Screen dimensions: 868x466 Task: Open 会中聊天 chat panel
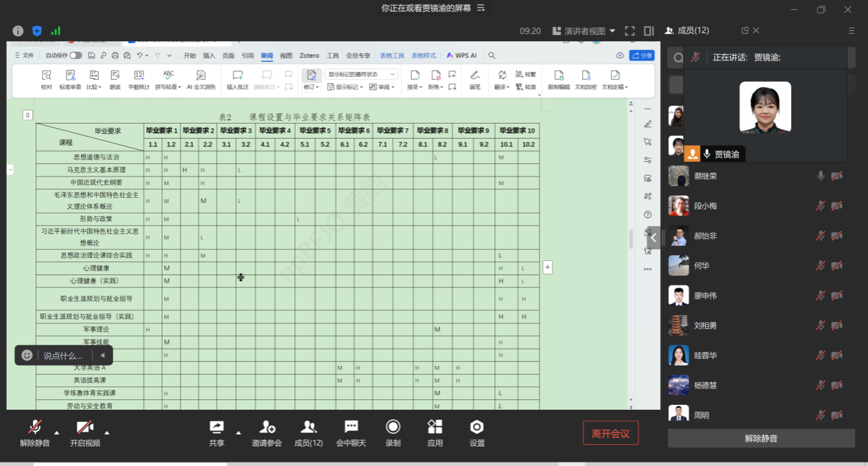[x=351, y=428]
